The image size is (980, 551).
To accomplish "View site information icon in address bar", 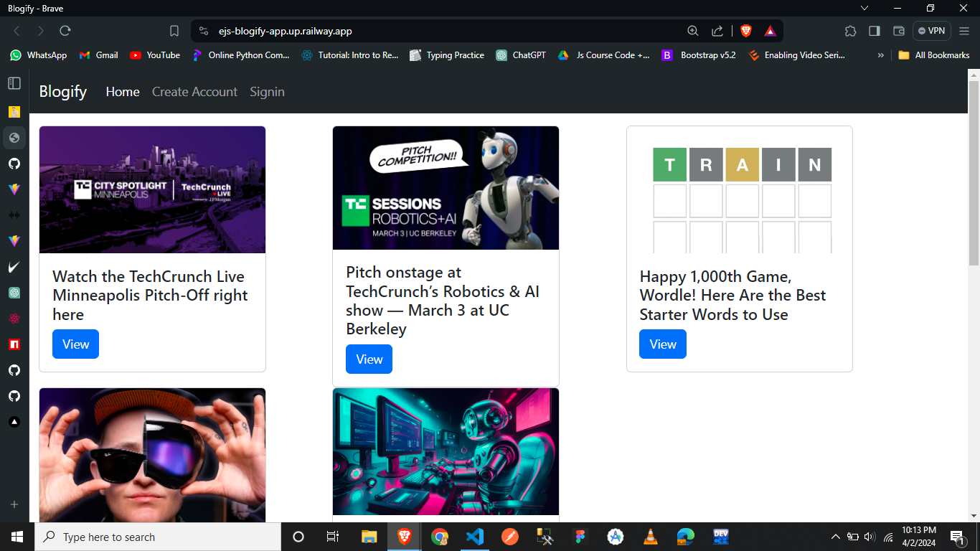I will [x=204, y=31].
